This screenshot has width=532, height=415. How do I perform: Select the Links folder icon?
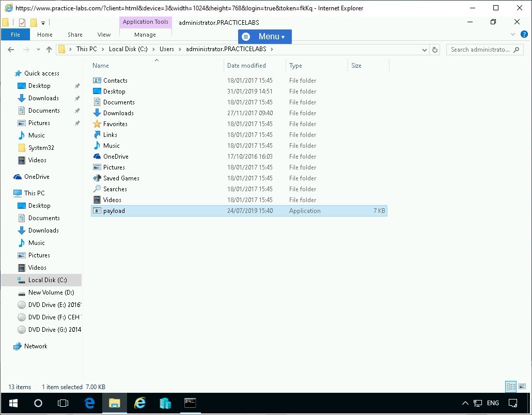coord(97,135)
